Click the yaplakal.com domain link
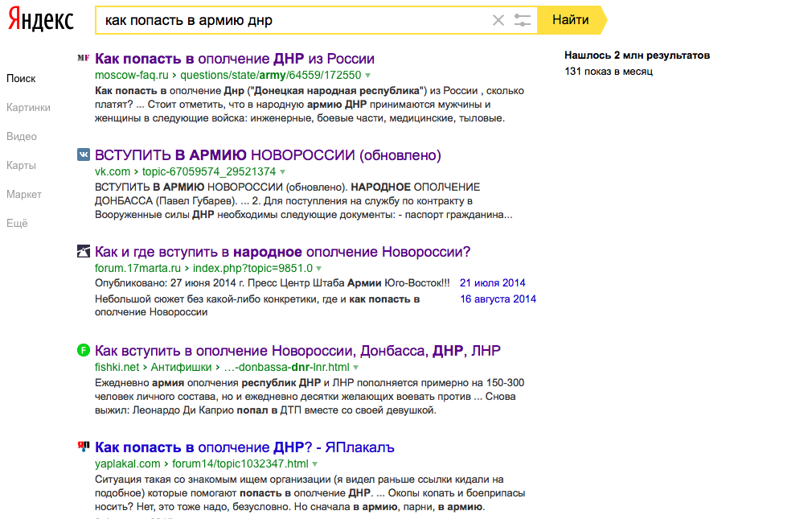The image size is (812, 519). pyautogui.click(x=127, y=463)
